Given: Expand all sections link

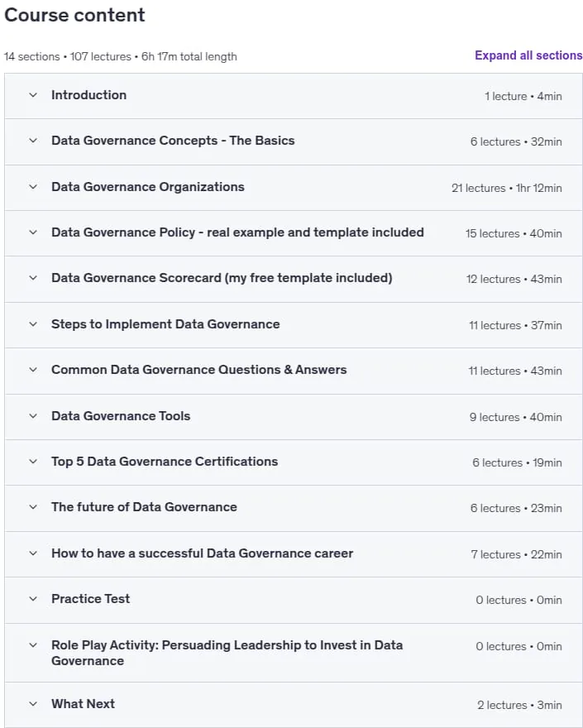Looking at the screenshot, I should coord(528,55).
